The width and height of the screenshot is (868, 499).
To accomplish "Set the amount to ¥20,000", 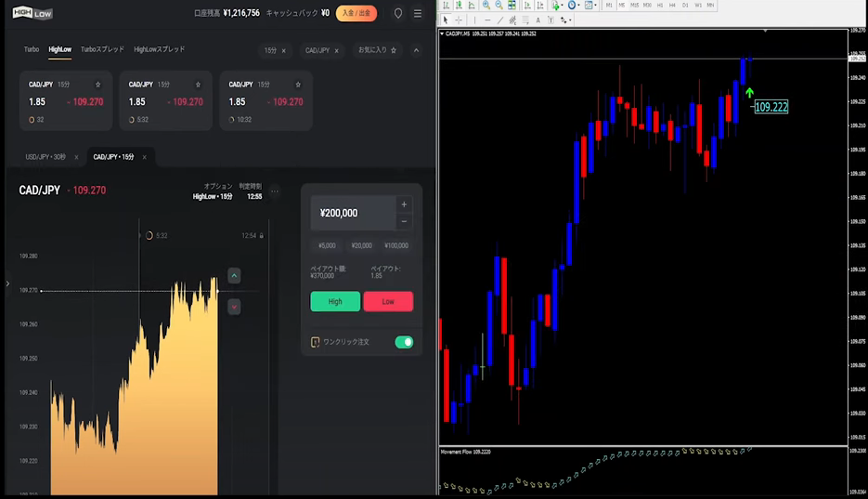I will coord(361,245).
